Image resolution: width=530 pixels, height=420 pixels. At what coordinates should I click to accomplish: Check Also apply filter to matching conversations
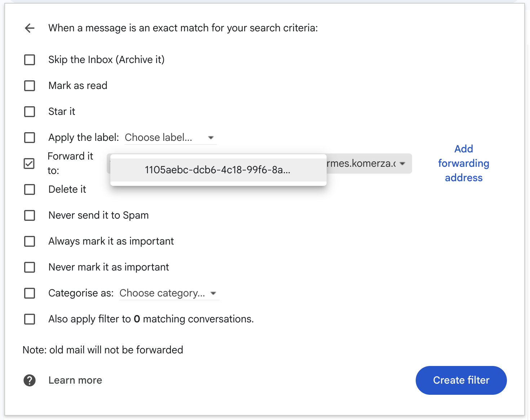click(x=30, y=319)
